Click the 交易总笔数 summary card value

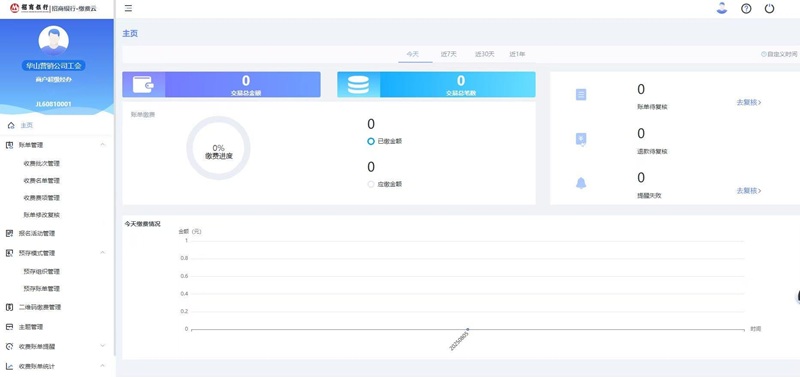(x=461, y=81)
